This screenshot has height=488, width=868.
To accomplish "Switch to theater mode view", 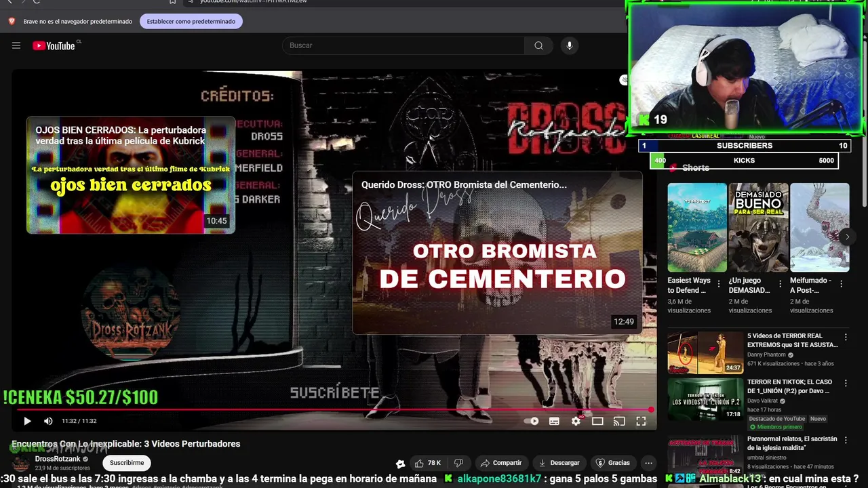I will (597, 421).
